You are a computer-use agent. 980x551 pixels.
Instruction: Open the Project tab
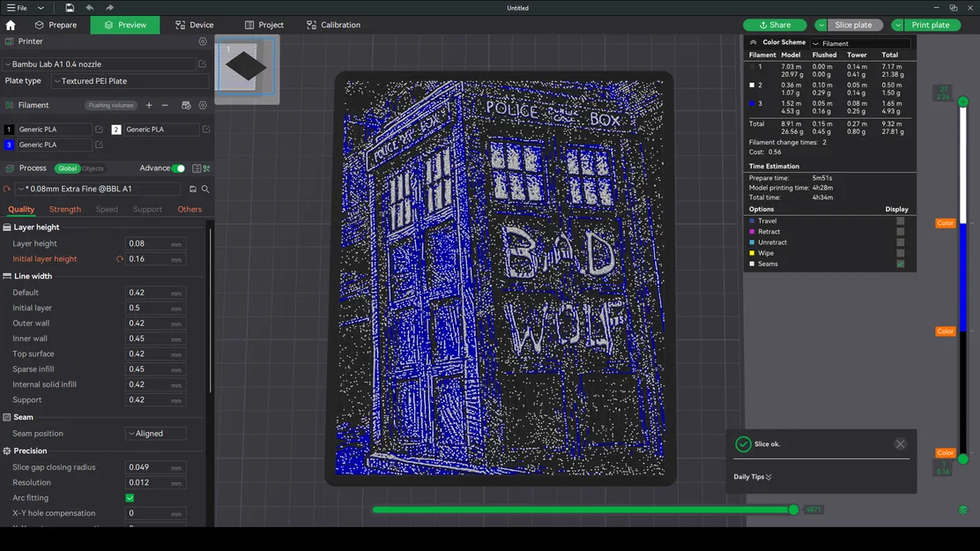point(264,25)
